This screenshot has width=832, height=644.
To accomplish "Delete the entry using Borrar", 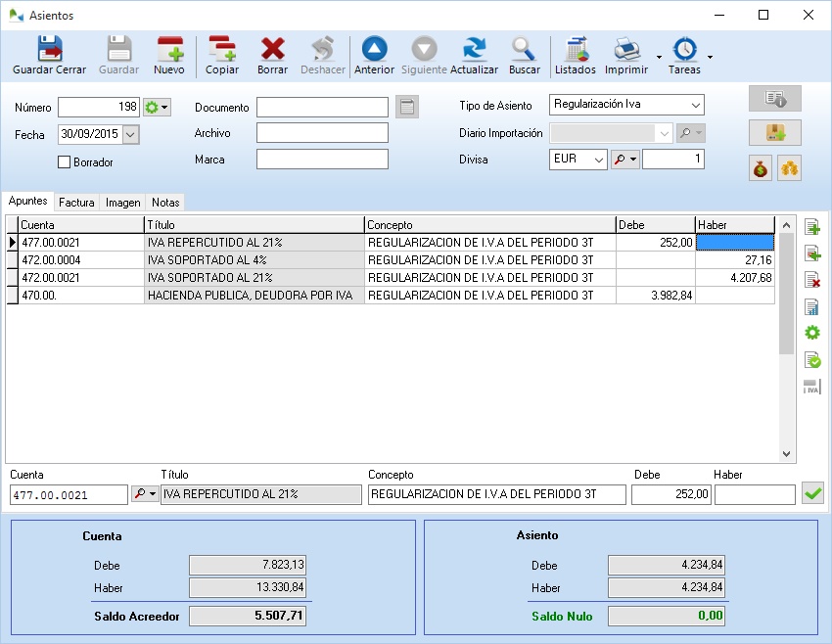I will click(272, 56).
